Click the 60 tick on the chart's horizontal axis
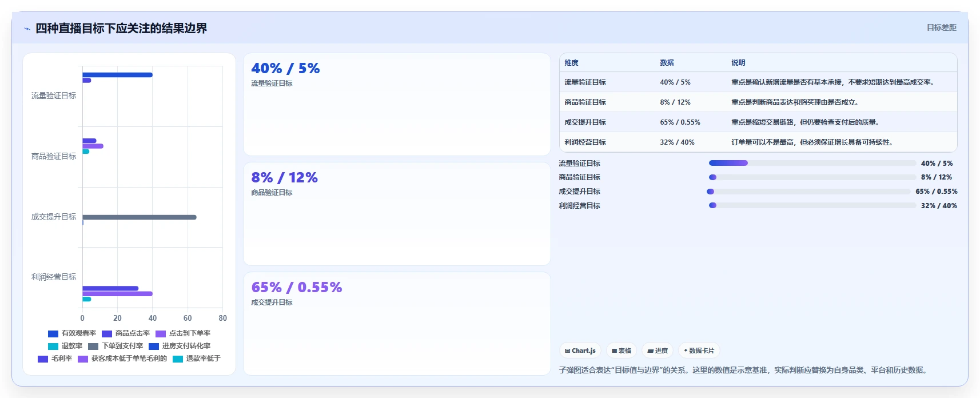This screenshot has height=398, width=980. [188, 319]
